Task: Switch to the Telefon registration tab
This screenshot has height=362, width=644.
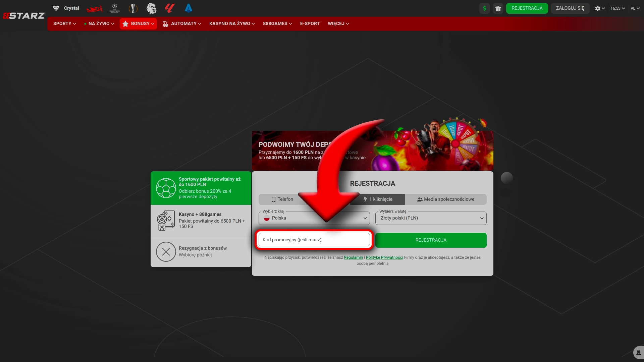Action: coord(282,199)
